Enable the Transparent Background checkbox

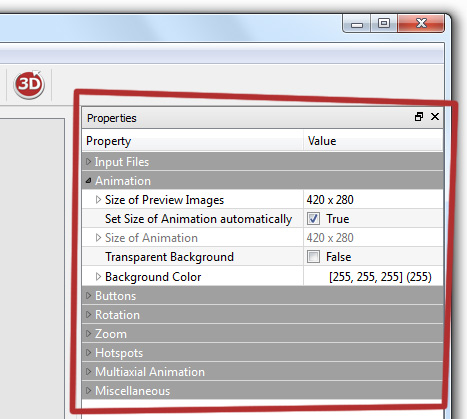point(313,257)
